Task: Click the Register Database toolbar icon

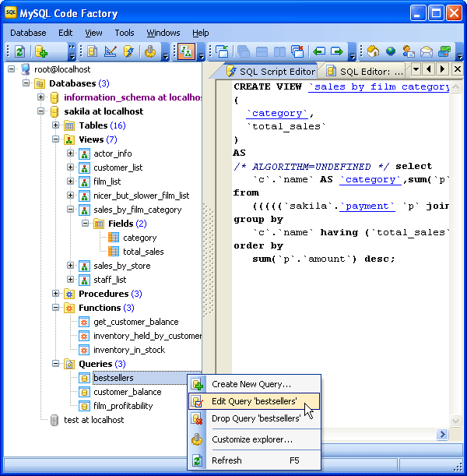Action: 41,51
